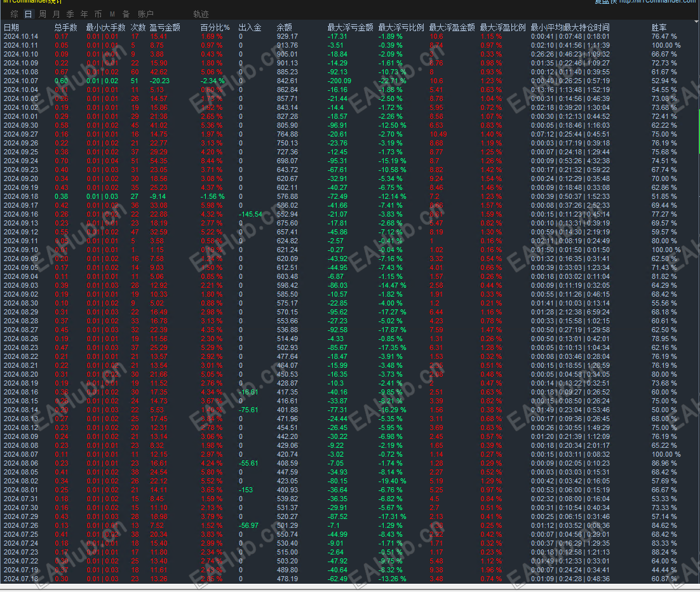The image size is (700, 592).
Task: Click the 1.96 % max floating profit ratio
Action: (491, 570)
